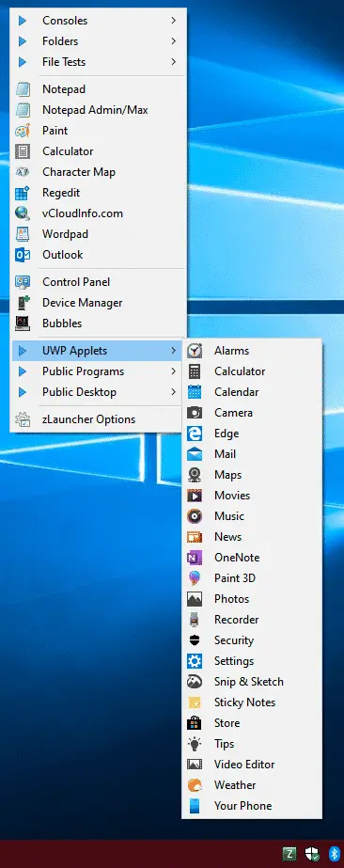Open the Maps webcam-style icon

coord(195,475)
